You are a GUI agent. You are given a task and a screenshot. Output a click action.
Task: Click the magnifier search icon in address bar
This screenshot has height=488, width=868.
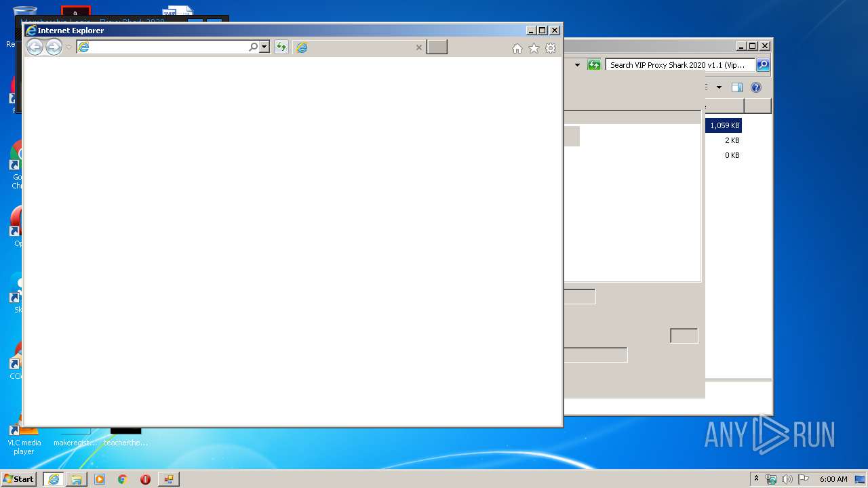[253, 47]
